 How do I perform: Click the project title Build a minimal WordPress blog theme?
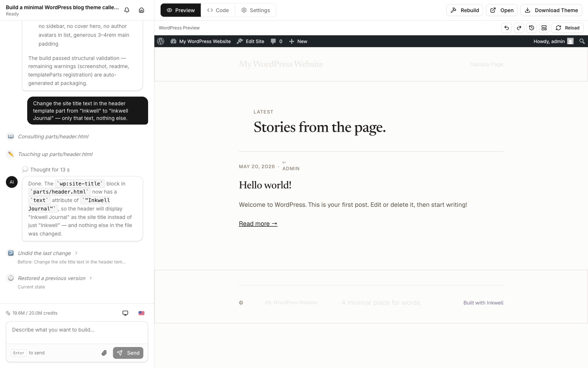click(x=62, y=7)
